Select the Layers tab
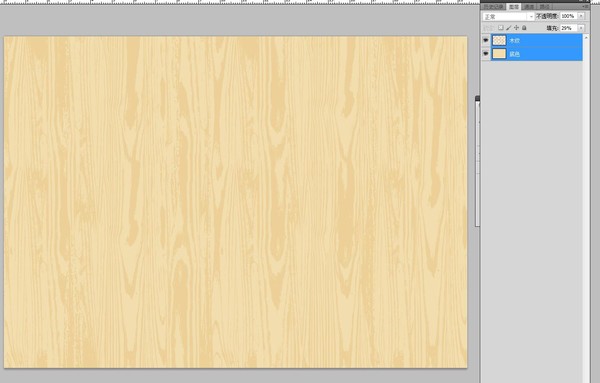Image resolution: width=600 pixels, height=383 pixels. (x=514, y=7)
